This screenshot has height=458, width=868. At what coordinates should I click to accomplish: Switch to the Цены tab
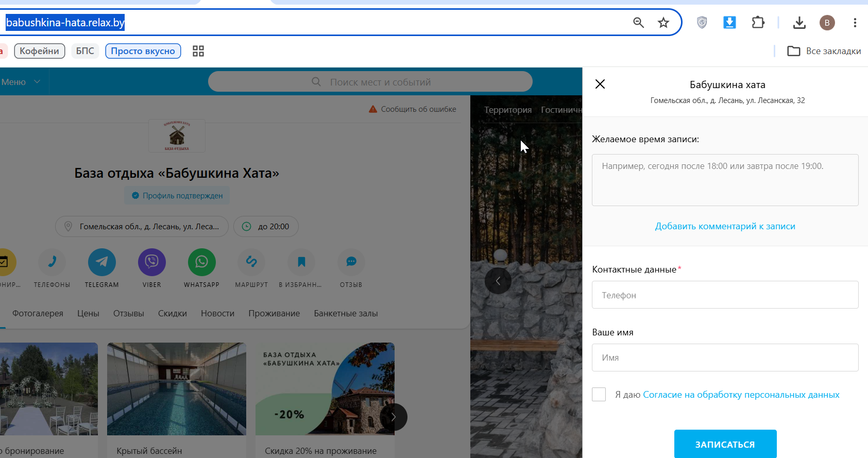[88, 313]
